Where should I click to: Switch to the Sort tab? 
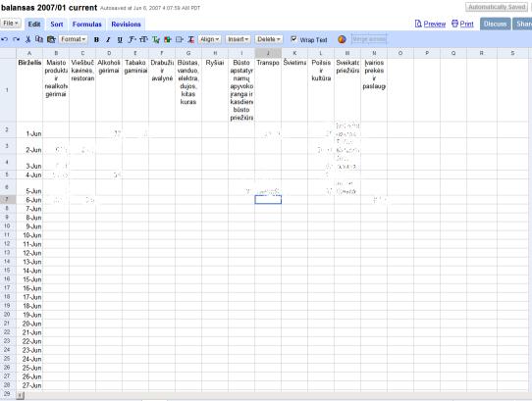[57, 25]
